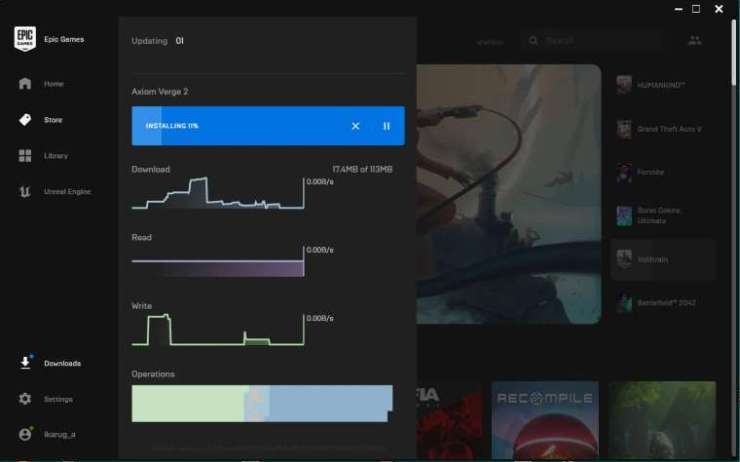Select the Store tag icon
The image size is (740, 462).
pyautogui.click(x=25, y=120)
